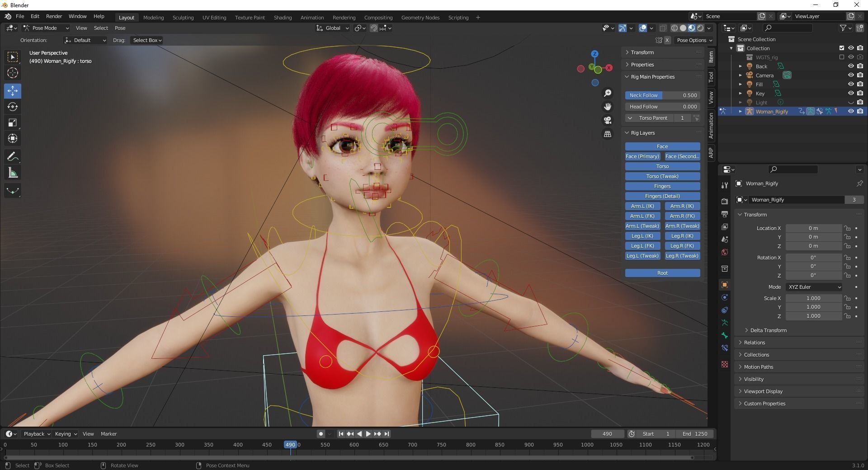The width and height of the screenshot is (868, 470).
Task: Toggle the Collection exclude checkbox
Action: [x=841, y=48]
